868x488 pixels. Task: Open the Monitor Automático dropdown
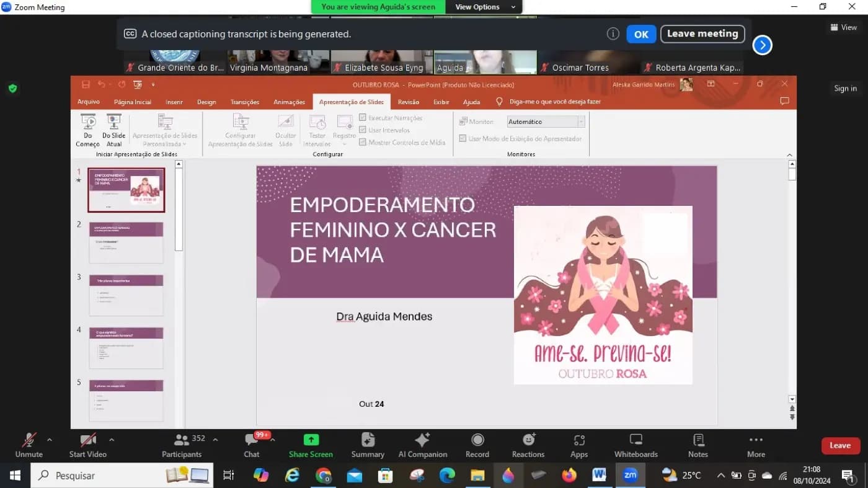(x=546, y=122)
